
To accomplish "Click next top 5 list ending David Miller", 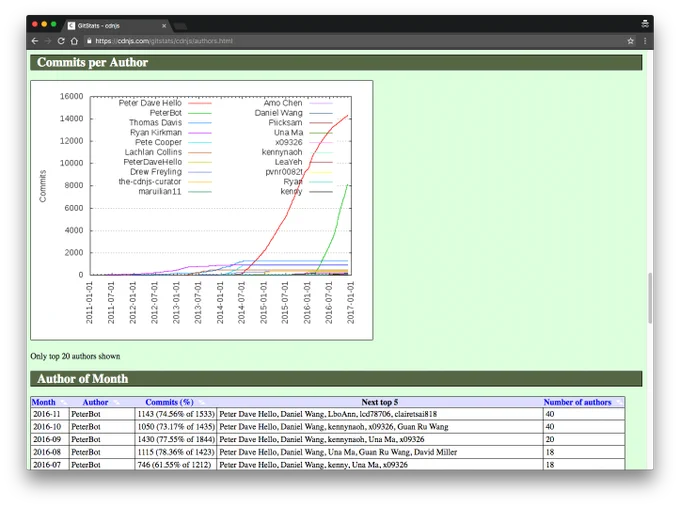I will pos(380,452).
